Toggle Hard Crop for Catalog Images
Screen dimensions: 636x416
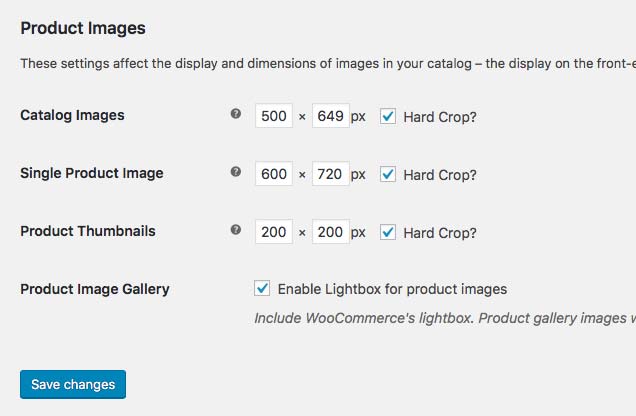pyautogui.click(x=388, y=115)
